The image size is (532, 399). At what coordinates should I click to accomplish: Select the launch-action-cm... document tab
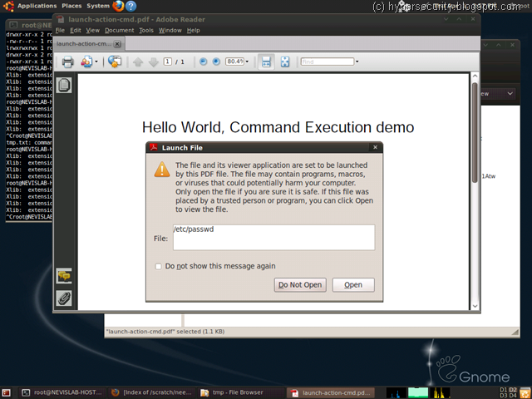click(x=84, y=44)
